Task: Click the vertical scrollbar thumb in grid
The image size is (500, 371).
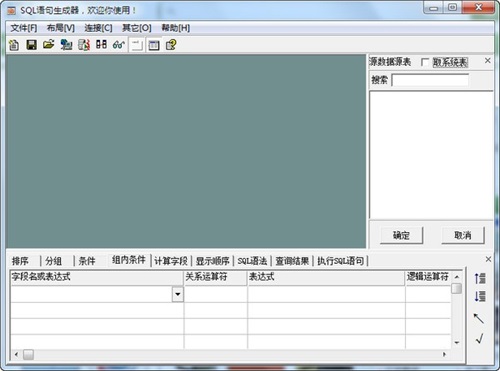Action: 457,288
